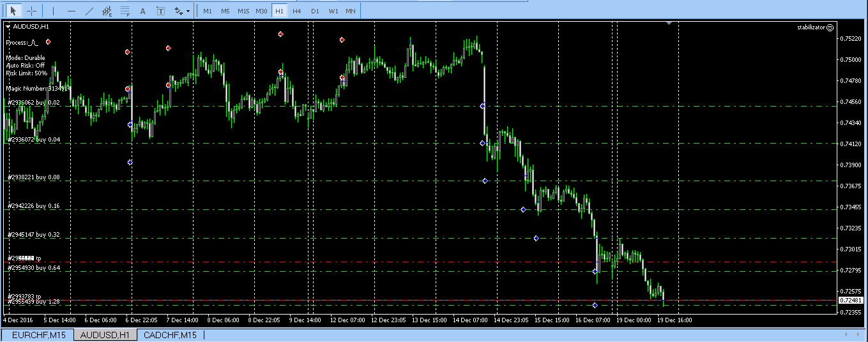Select the Cursor pointer tool
The image size is (868, 342).
[x=14, y=11]
